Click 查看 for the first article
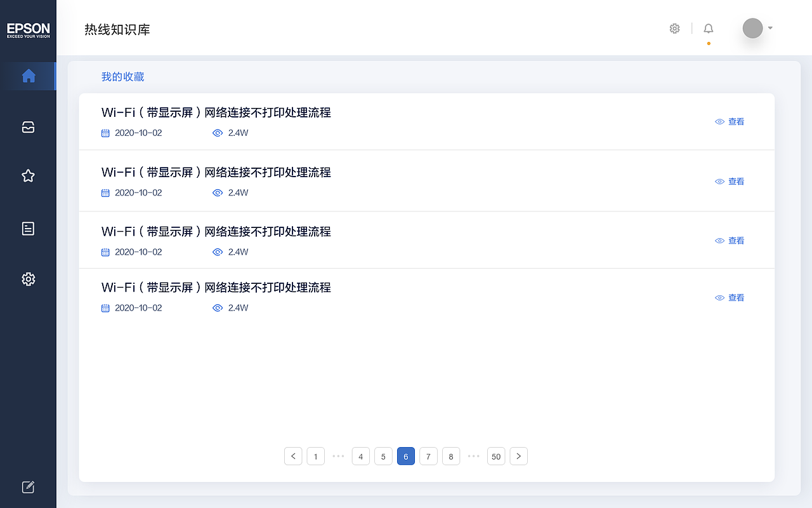 (730, 121)
